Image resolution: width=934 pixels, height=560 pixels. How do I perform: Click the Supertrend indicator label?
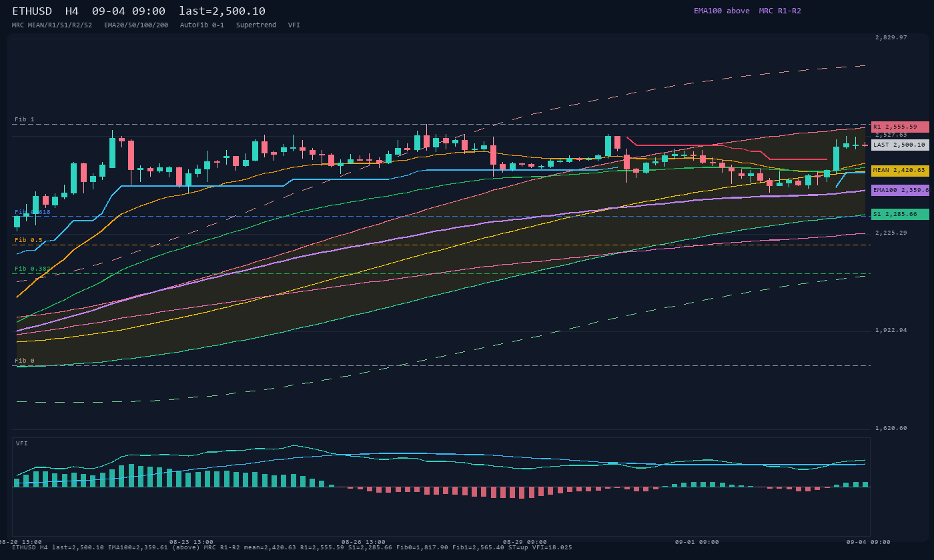tap(256, 25)
